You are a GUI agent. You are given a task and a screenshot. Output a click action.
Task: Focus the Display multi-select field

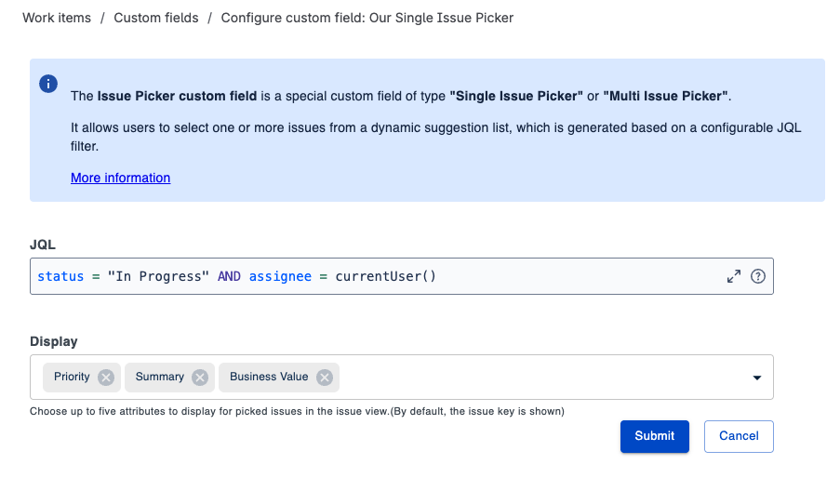(540, 377)
